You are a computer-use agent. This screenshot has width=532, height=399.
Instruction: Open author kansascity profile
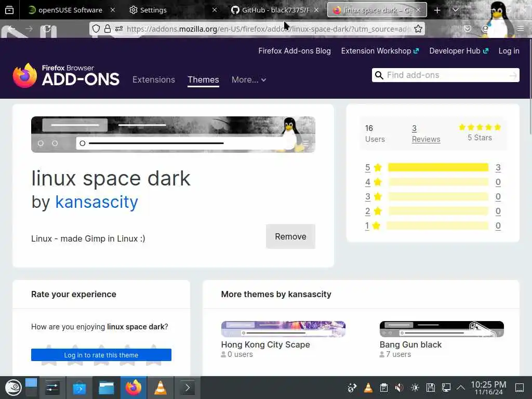click(97, 202)
